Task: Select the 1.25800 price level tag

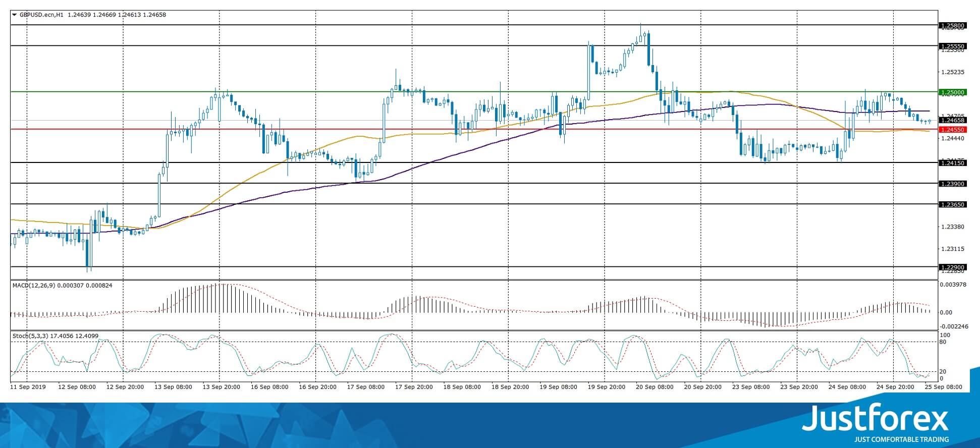Action: (x=952, y=25)
